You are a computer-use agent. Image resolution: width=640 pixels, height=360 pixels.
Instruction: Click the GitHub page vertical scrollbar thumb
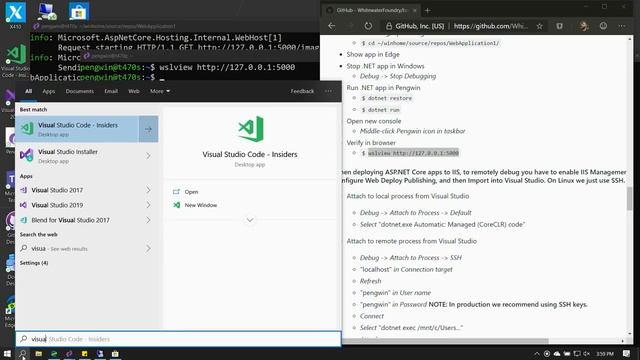coord(629,199)
